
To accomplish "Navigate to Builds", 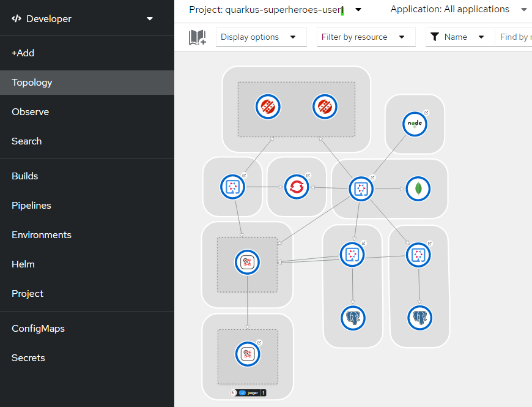I will click(x=87, y=176).
